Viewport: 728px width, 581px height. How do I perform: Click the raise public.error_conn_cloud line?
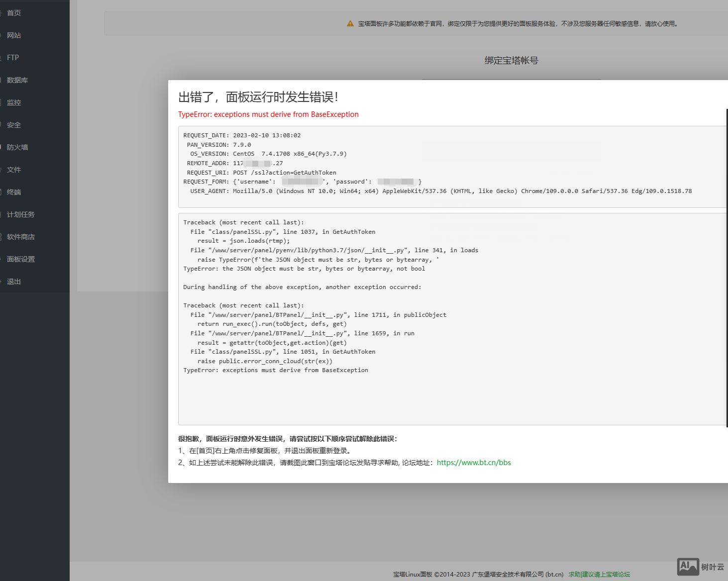click(265, 361)
